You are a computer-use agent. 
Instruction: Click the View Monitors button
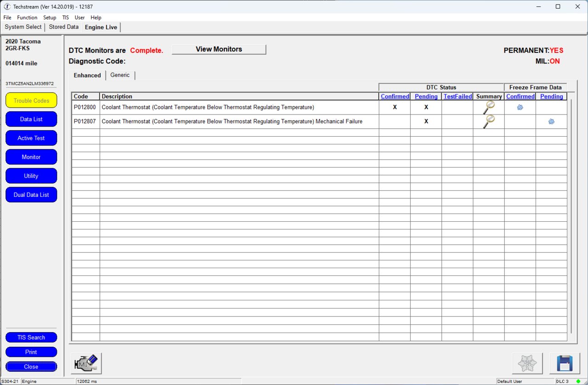(x=219, y=49)
